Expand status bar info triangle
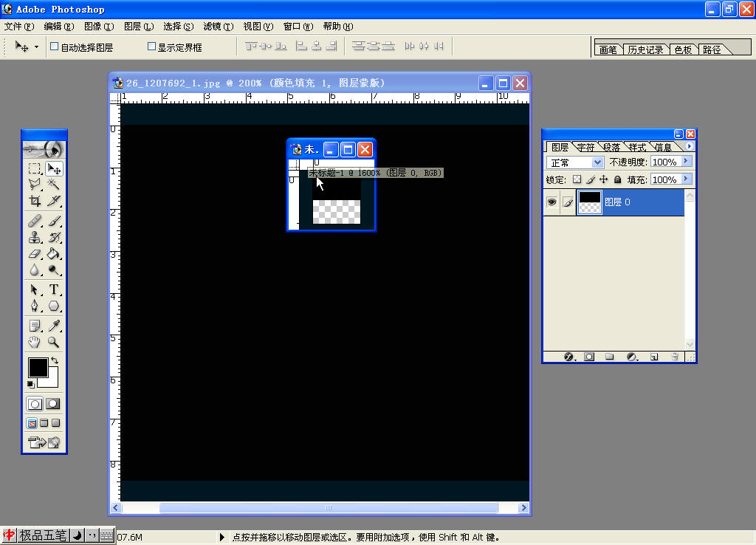The image size is (756, 545). (x=221, y=537)
